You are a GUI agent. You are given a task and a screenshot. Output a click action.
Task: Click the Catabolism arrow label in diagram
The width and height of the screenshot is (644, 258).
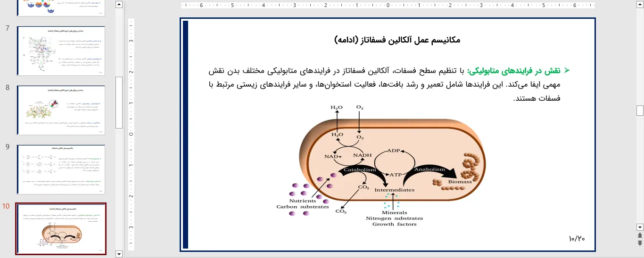click(x=360, y=170)
